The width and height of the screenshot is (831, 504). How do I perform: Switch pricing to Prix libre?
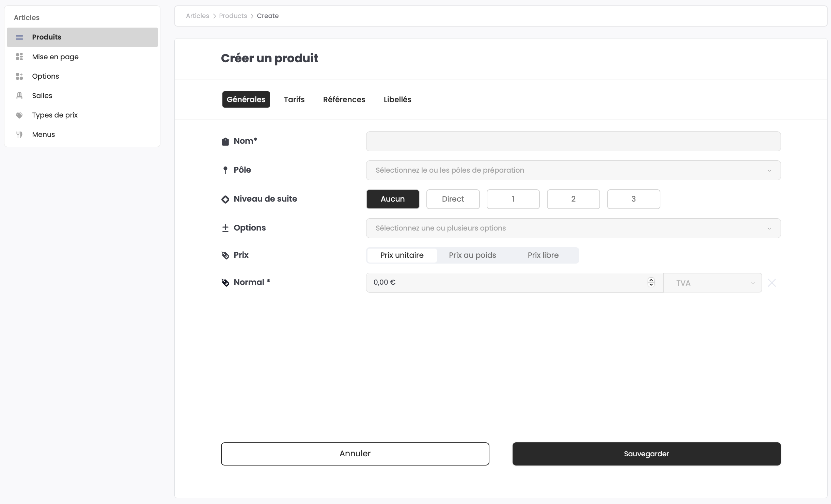click(x=543, y=255)
